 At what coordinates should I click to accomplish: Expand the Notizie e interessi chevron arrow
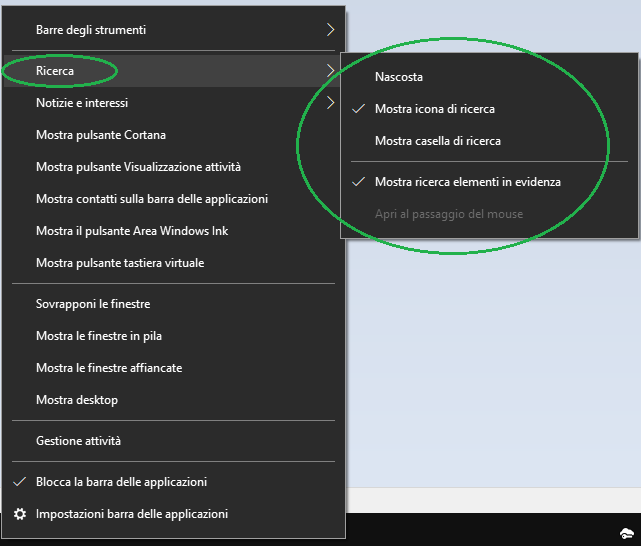(330, 103)
